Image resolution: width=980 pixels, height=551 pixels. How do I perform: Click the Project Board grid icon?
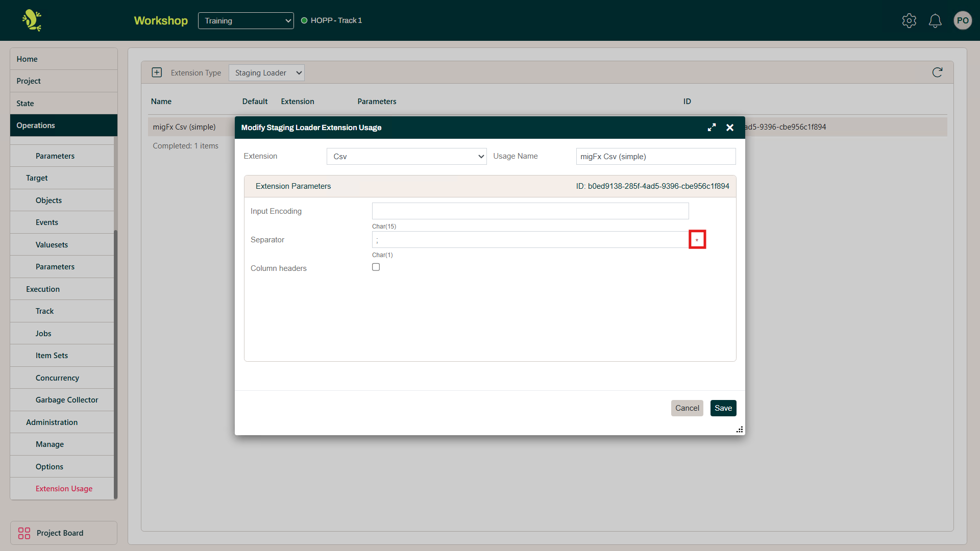(x=23, y=533)
